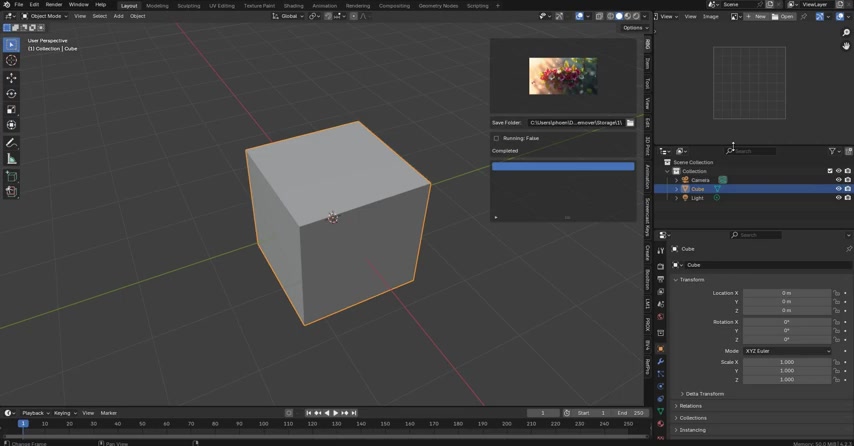Toggle Collection visibility eye icon

(839, 171)
